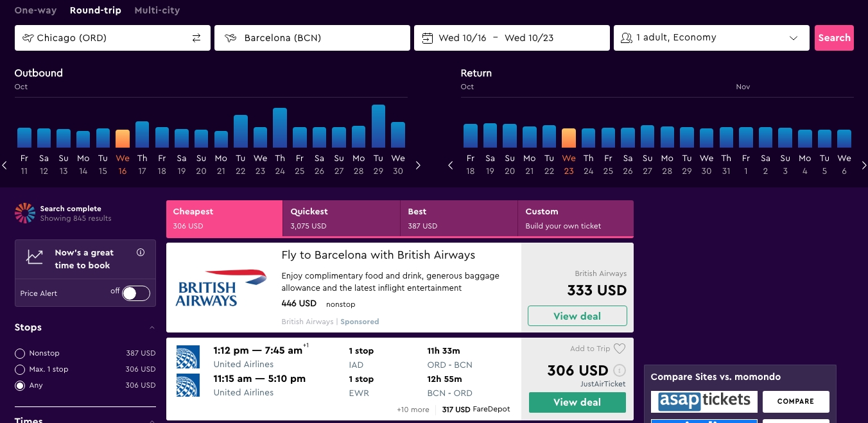The image size is (868, 423).
Task: Choose the One-way trip type
Action: click(35, 10)
